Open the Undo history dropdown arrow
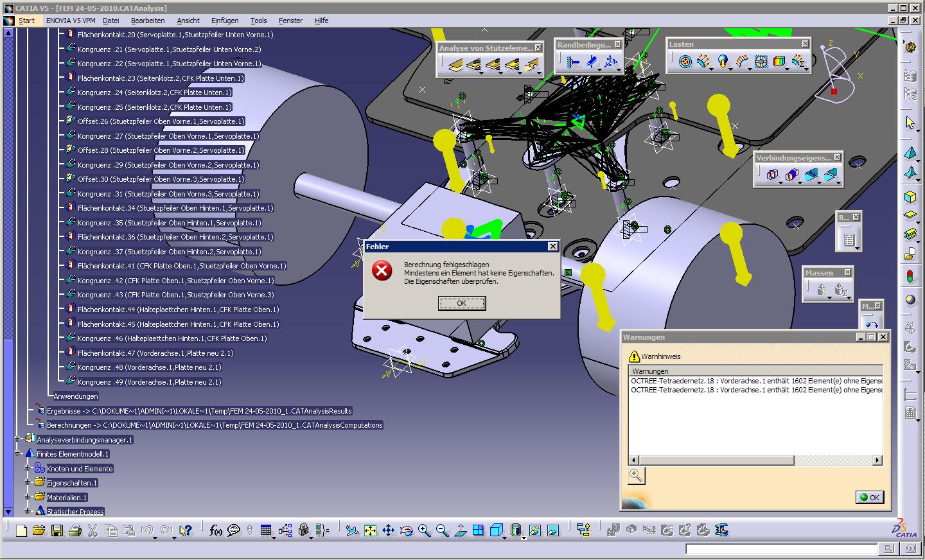This screenshot has height=560, width=925. (x=156, y=538)
